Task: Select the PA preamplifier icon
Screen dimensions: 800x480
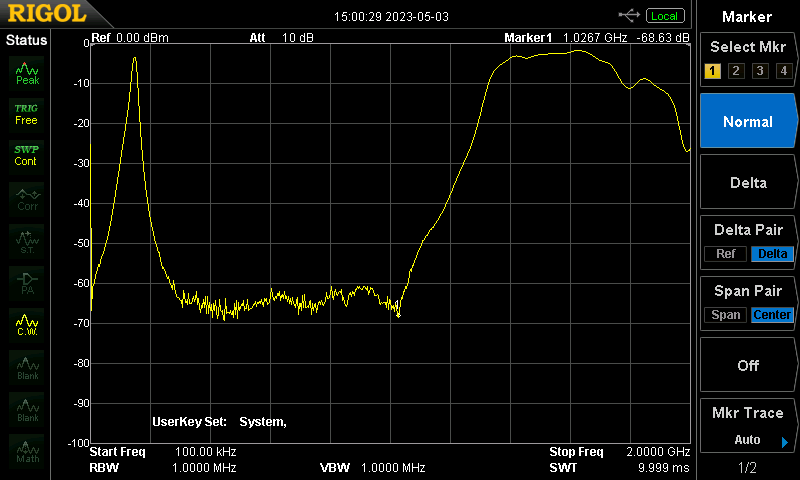Action: click(27, 283)
